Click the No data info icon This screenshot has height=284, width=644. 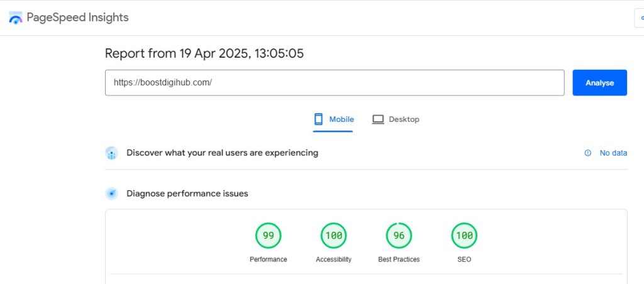(588, 153)
